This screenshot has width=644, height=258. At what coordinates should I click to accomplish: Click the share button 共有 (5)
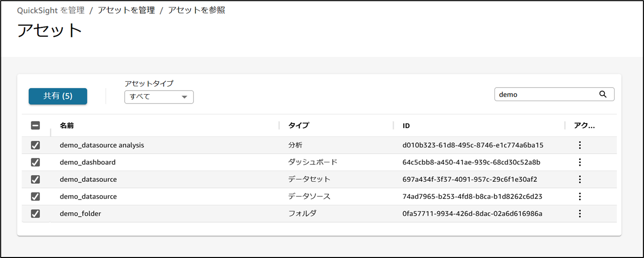coord(58,96)
